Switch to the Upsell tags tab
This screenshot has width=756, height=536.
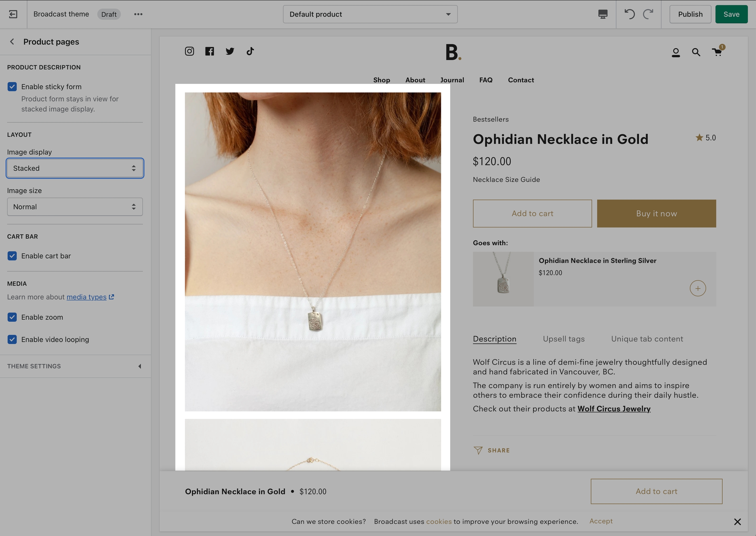tap(564, 339)
